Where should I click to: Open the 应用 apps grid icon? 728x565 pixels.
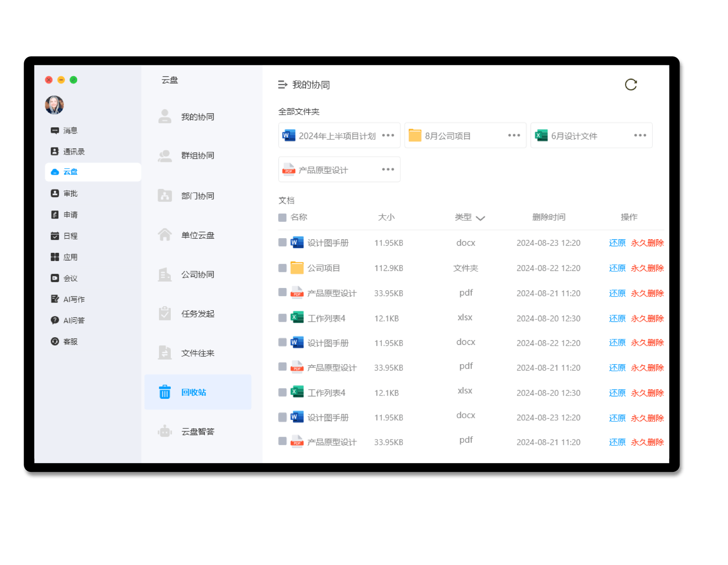[x=55, y=257]
